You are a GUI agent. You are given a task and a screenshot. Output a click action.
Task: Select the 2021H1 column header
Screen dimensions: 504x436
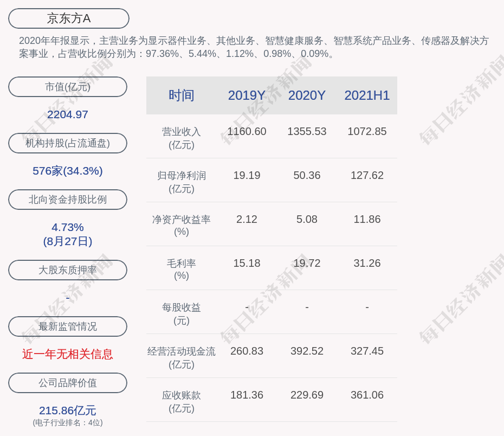367,95
